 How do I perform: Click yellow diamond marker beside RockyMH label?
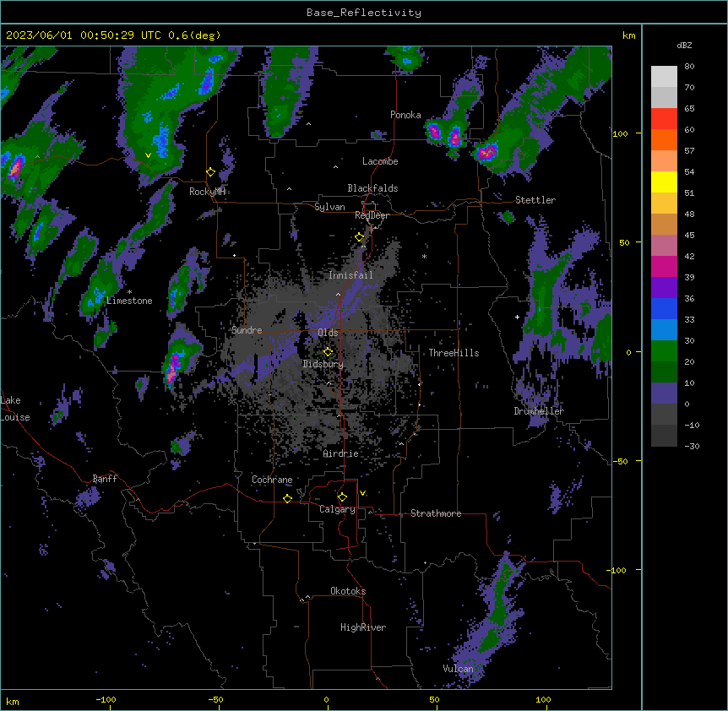pyautogui.click(x=210, y=172)
